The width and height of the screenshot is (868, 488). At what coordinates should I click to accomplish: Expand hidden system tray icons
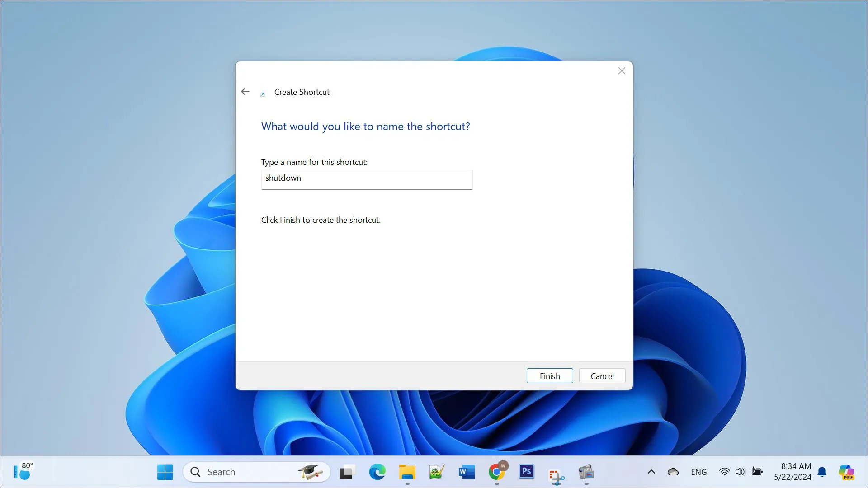pos(651,471)
